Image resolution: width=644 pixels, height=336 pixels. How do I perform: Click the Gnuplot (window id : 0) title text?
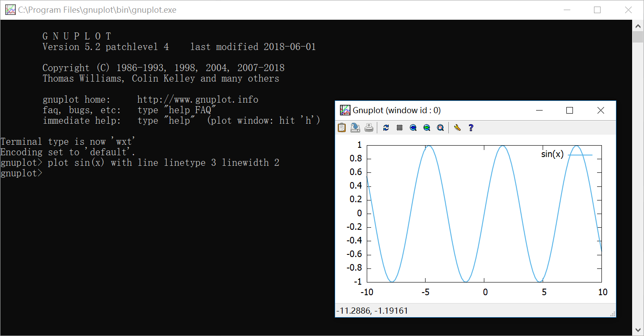397,111
